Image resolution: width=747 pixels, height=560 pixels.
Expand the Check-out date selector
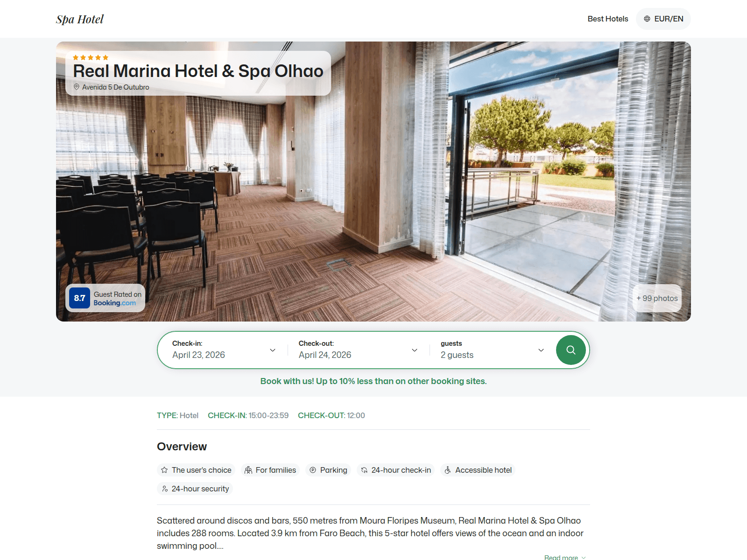tap(358, 350)
